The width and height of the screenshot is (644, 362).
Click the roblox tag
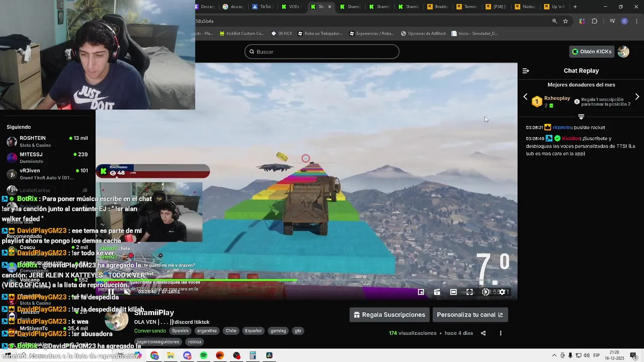(x=195, y=342)
